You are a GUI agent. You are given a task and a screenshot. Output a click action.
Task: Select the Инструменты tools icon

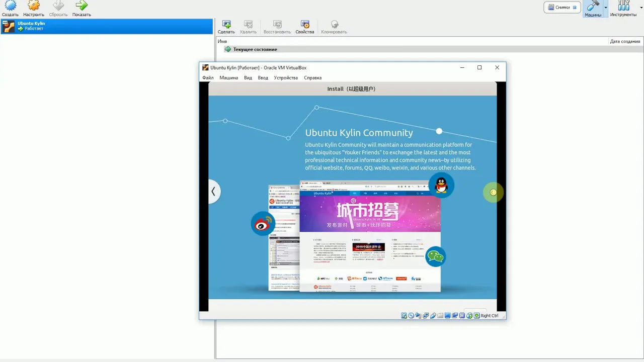click(624, 6)
